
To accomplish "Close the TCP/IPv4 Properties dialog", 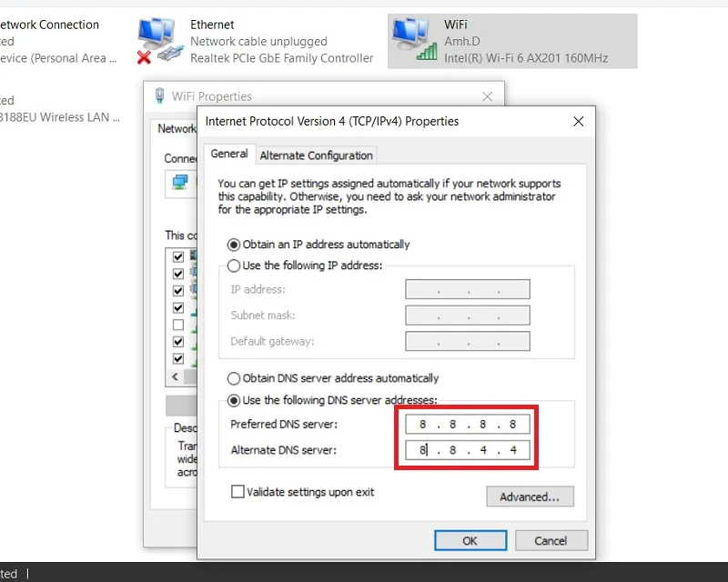I will coord(578,122).
